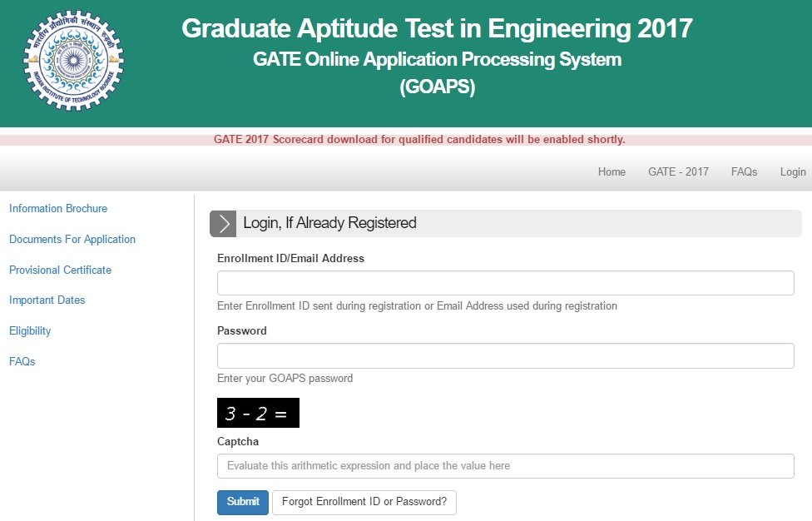Open Documents For Application link
812x521 pixels.
click(x=72, y=240)
